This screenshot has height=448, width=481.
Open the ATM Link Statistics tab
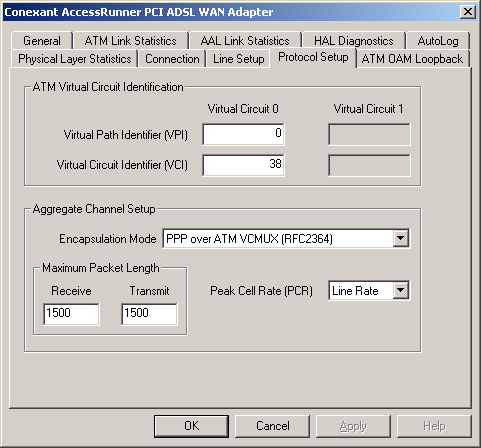click(x=130, y=41)
